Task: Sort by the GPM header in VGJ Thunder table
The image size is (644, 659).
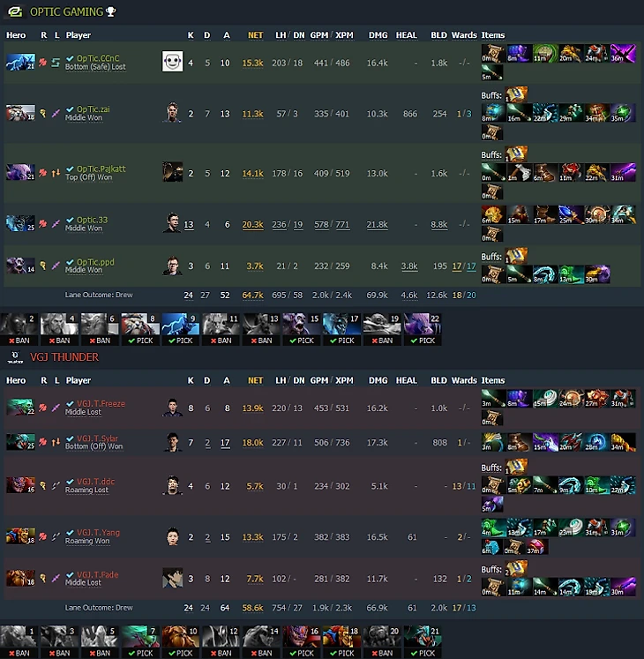Action: point(319,380)
